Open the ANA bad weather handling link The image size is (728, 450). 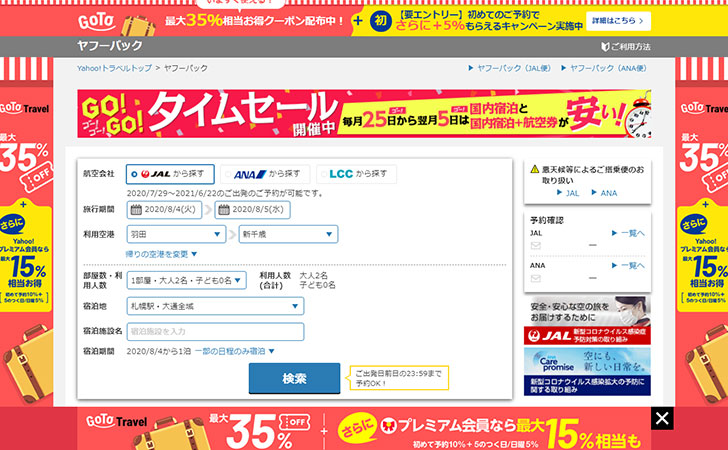tap(604, 193)
